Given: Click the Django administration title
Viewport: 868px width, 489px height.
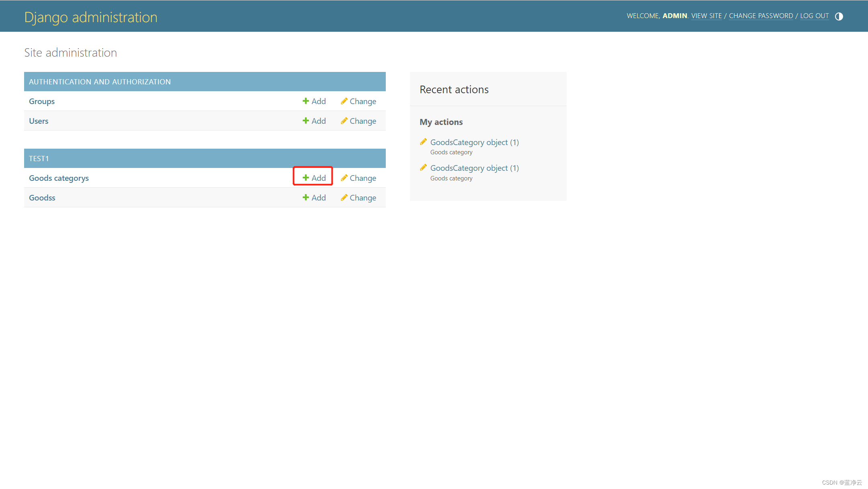Looking at the screenshot, I should [91, 17].
